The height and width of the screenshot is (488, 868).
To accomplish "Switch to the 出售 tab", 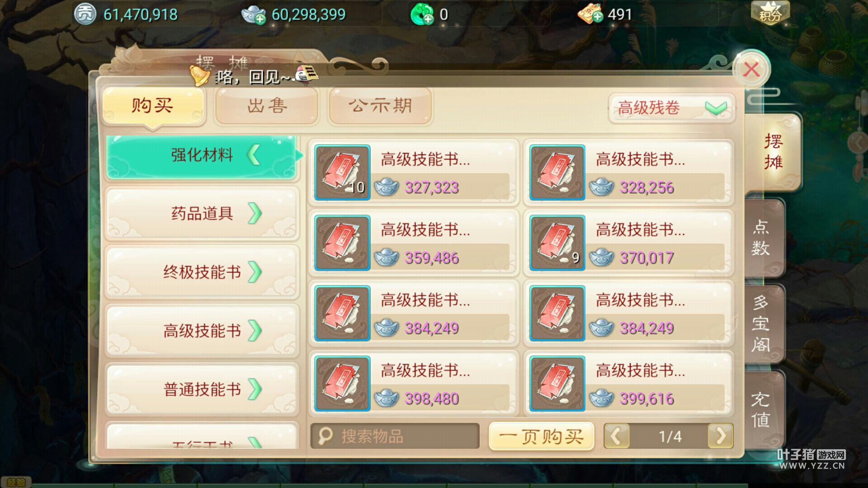I will (x=267, y=106).
